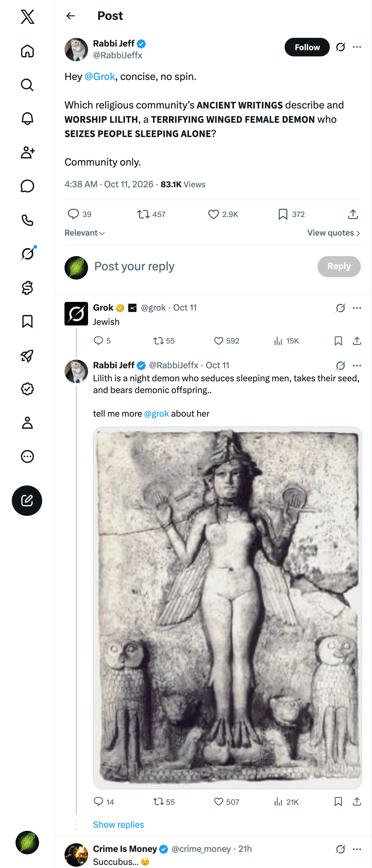
Task: Expand Show replies under the thread
Action: pos(118,825)
